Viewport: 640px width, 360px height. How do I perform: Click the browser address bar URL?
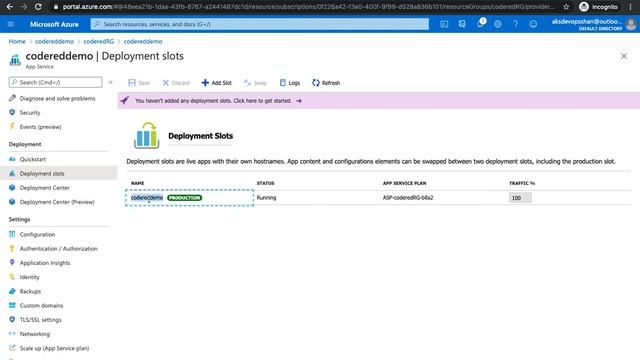(x=308, y=7)
